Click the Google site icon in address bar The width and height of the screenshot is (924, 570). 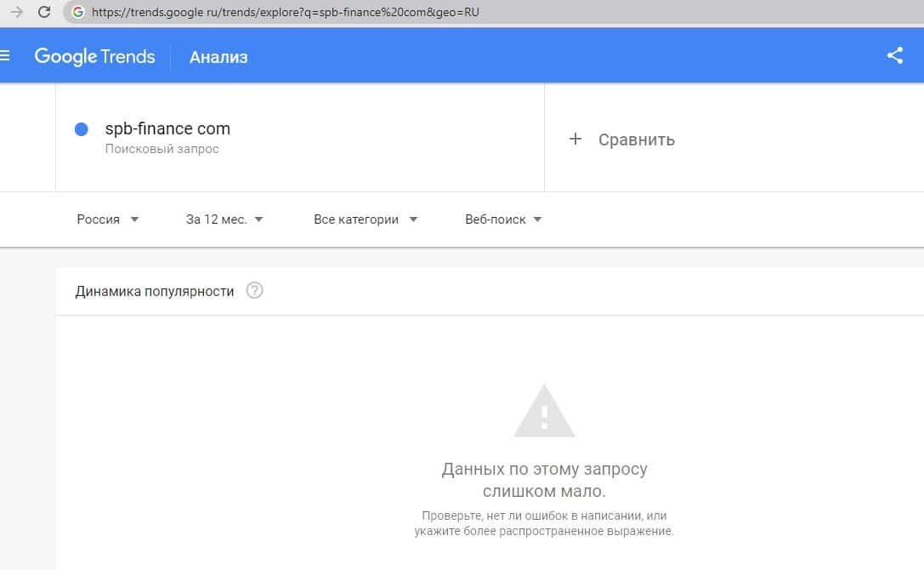78,13
